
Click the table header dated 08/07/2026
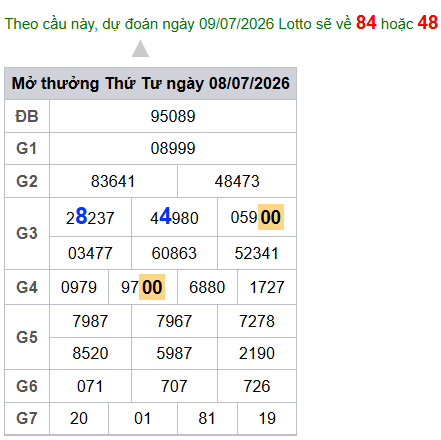(150, 83)
